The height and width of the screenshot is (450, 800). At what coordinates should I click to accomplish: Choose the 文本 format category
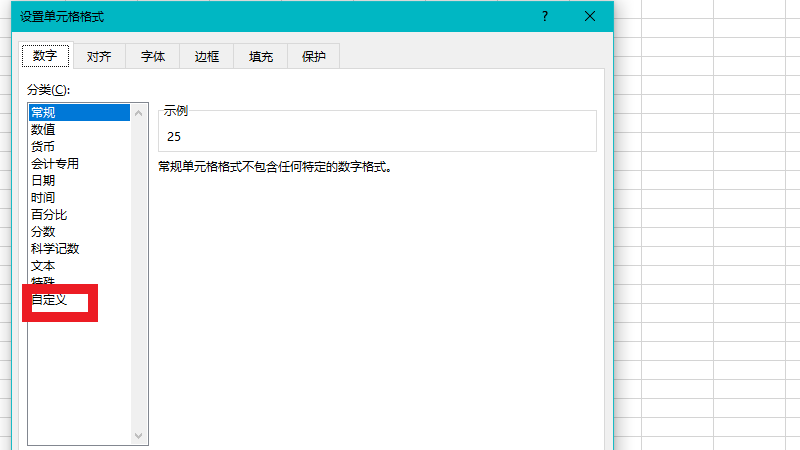[43, 265]
